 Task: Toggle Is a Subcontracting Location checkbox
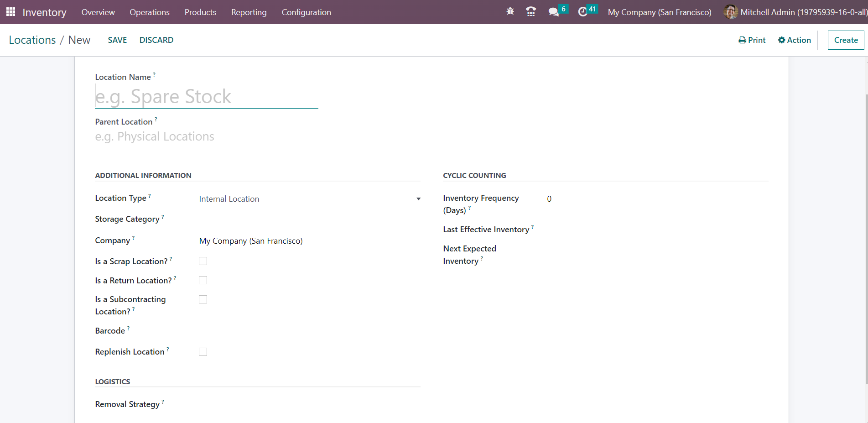[203, 299]
